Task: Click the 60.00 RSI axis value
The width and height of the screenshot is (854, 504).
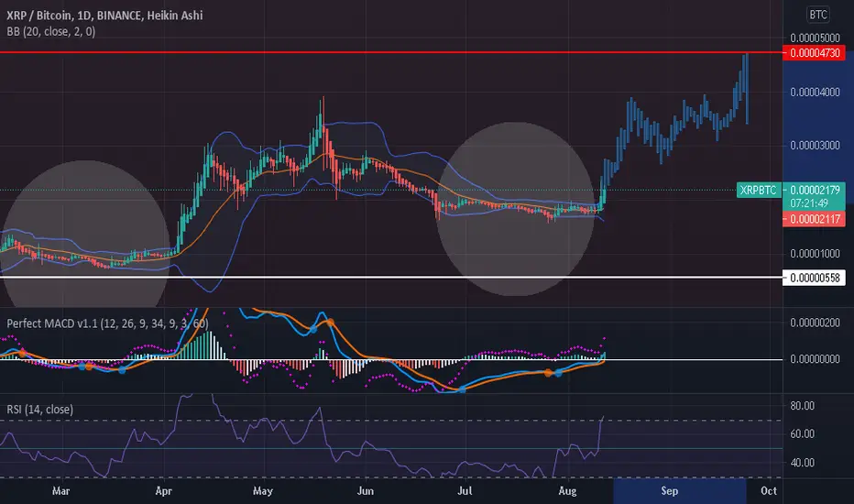Action: tap(803, 433)
